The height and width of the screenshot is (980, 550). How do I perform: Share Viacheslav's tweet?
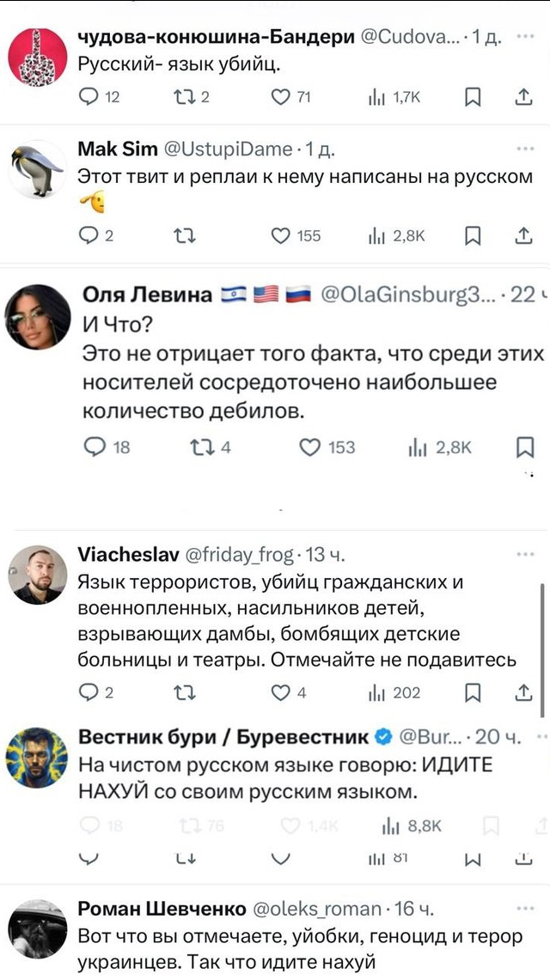pos(523,693)
